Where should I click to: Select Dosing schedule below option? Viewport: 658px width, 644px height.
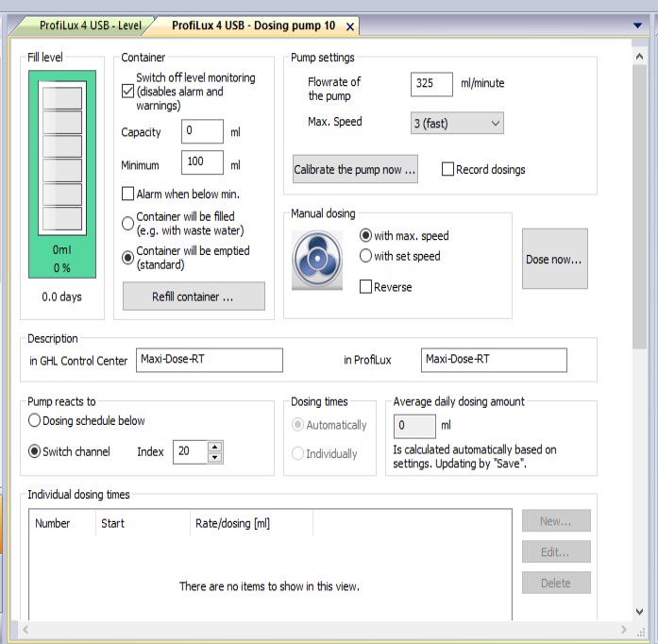tap(34, 420)
